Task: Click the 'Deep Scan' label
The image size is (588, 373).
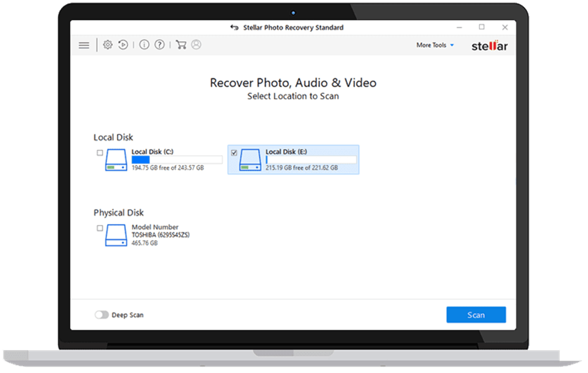Action: pos(128,315)
